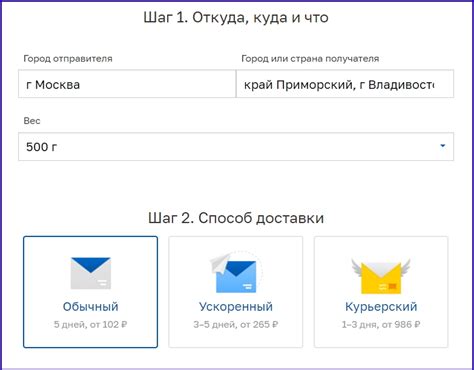Click the Шаг 2. Способ доставки heading
Image resolution: width=474 pixels, height=370 pixels.
coord(236,218)
